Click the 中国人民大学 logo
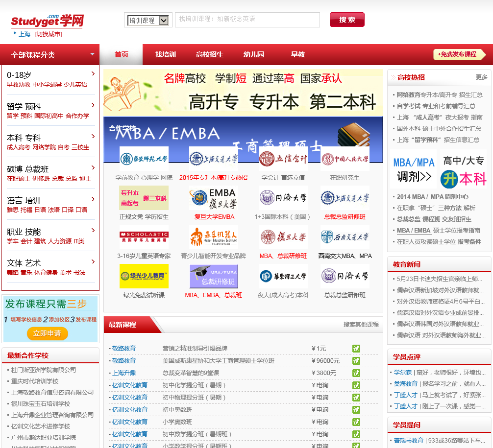The height and width of the screenshot is (448, 493). tap(345, 159)
